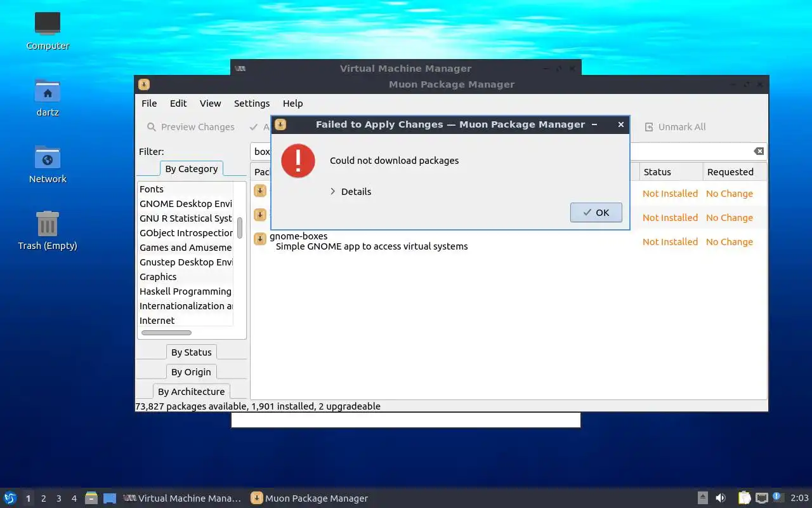Image resolution: width=812 pixels, height=508 pixels.
Task: Switch to the By Status filter tab
Action: tap(191, 352)
